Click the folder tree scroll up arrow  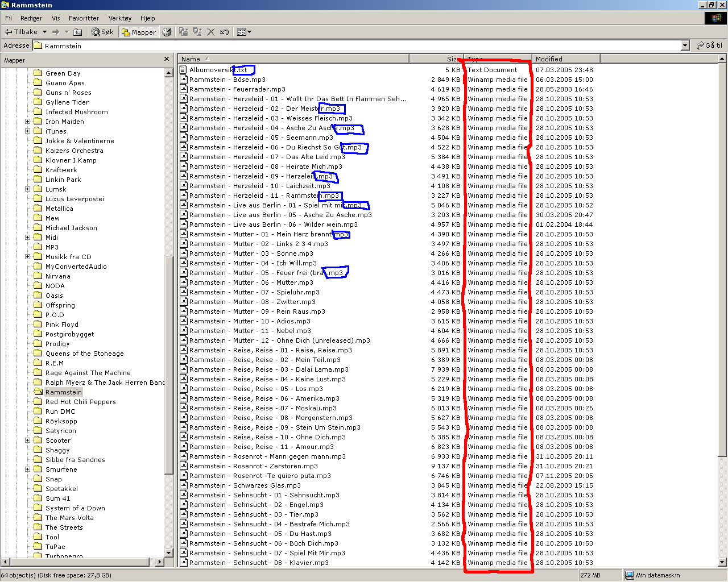169,73
